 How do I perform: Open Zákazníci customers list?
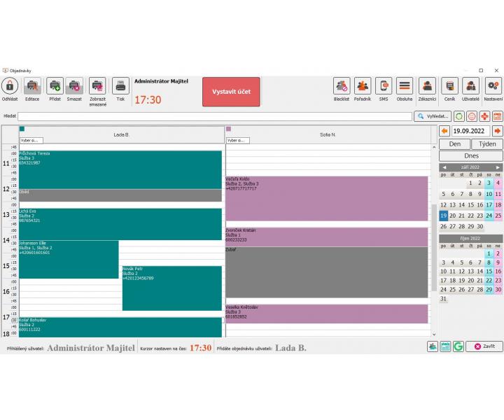(x=427, y=87)
